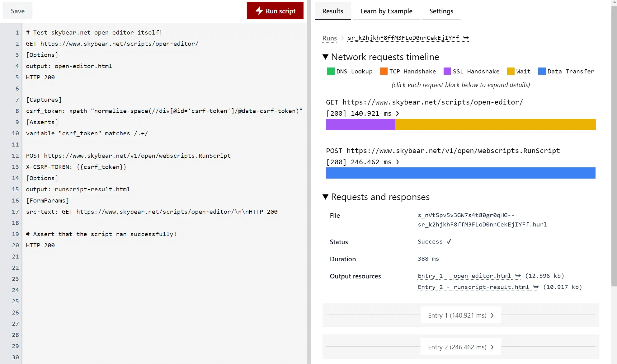This screenshot has height=364, width=617.
Task: Click line 7 [Captures] section header
Action: [44, 100]
